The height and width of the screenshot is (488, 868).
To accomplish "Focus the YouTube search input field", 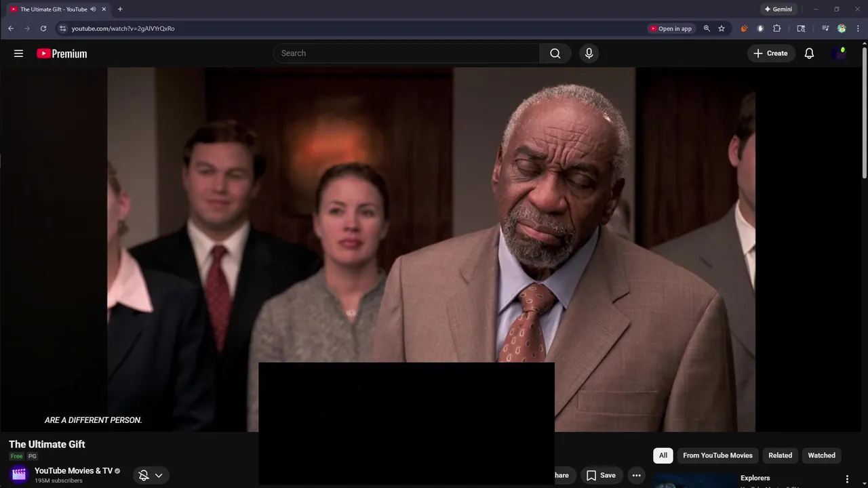I will pos(407,54).
